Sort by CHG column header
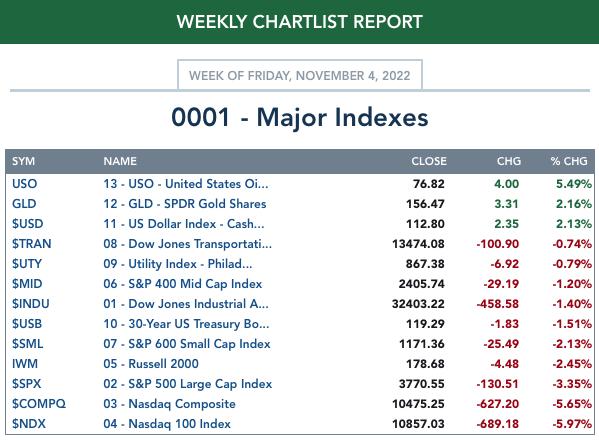The width and height of the screenshot is (599, 440). click(508, 161)
